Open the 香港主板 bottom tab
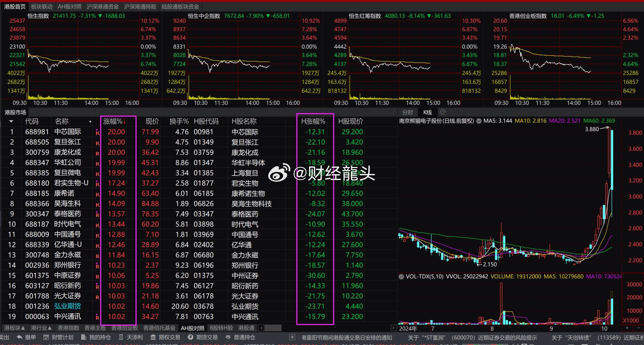The height and width of the screenshot is (345, 644). click(95, 328)
